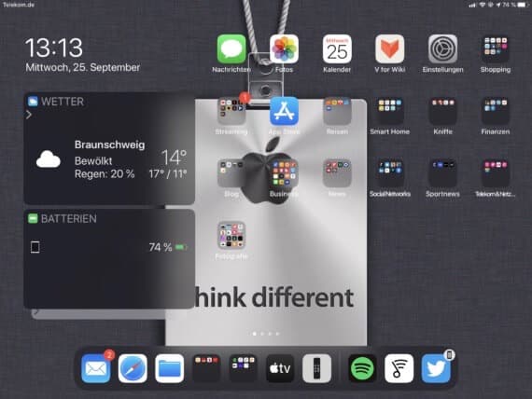The image size is (532, 399).
Task: Open the Smart Home folder
Action: point(390,111)
